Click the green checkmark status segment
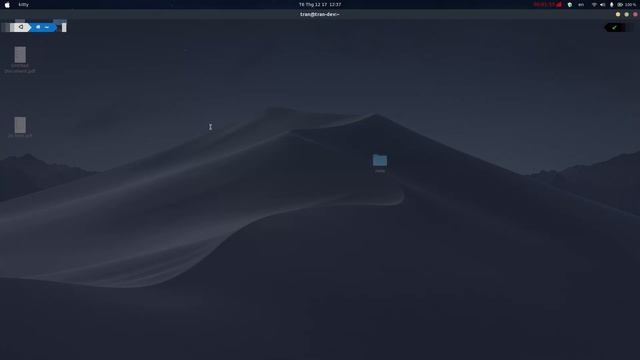 tap(614, 27)
